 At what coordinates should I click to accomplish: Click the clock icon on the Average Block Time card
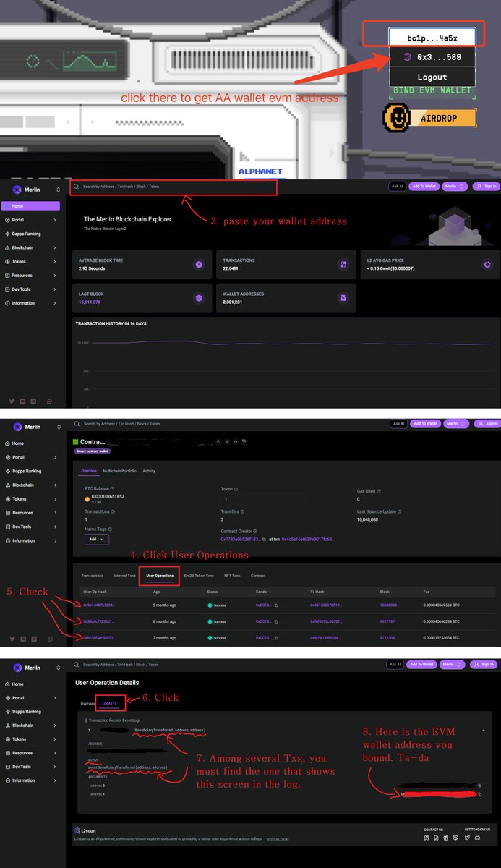(199, 265)
